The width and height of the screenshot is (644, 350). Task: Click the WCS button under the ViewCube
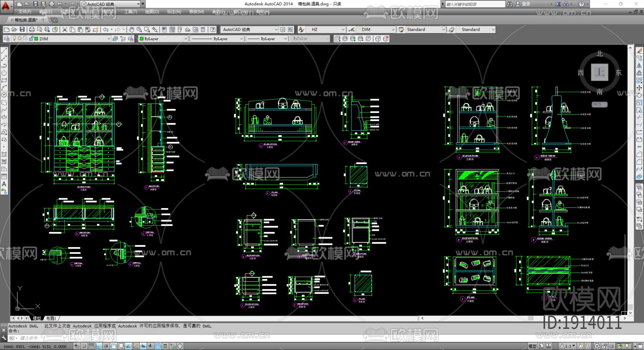coord(599,104)
